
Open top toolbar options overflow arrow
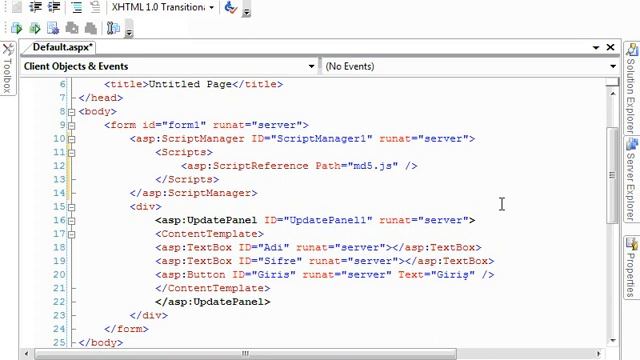[x=246, y=12]
